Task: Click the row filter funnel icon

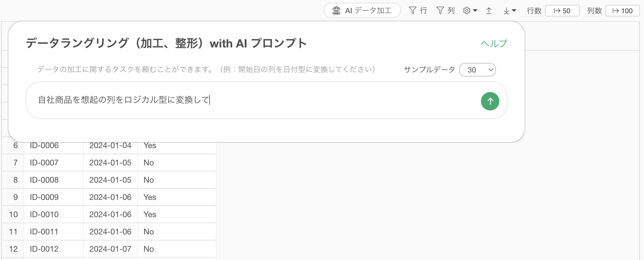Action: click(x=413, y=11)
